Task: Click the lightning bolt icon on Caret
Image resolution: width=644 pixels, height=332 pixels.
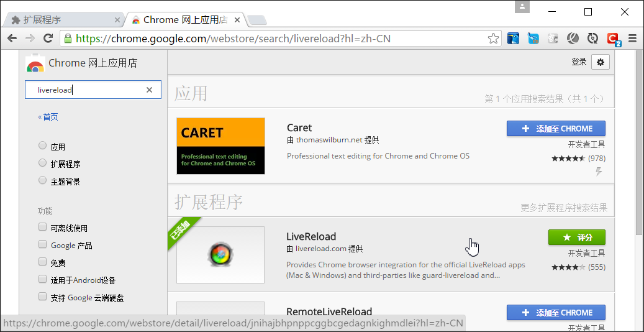Action: (x=599, y=172)
